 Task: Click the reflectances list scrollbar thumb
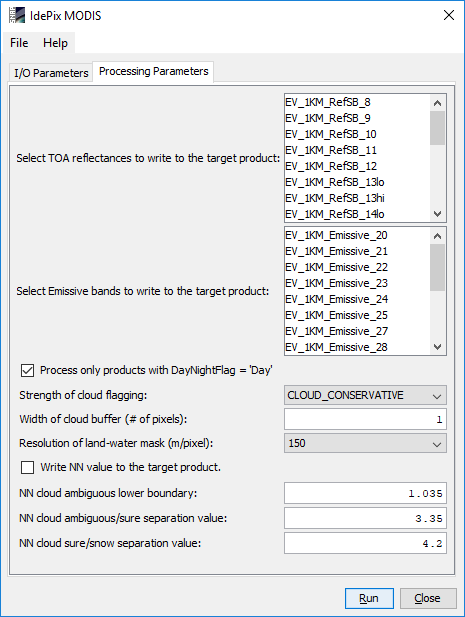[437, 128]
